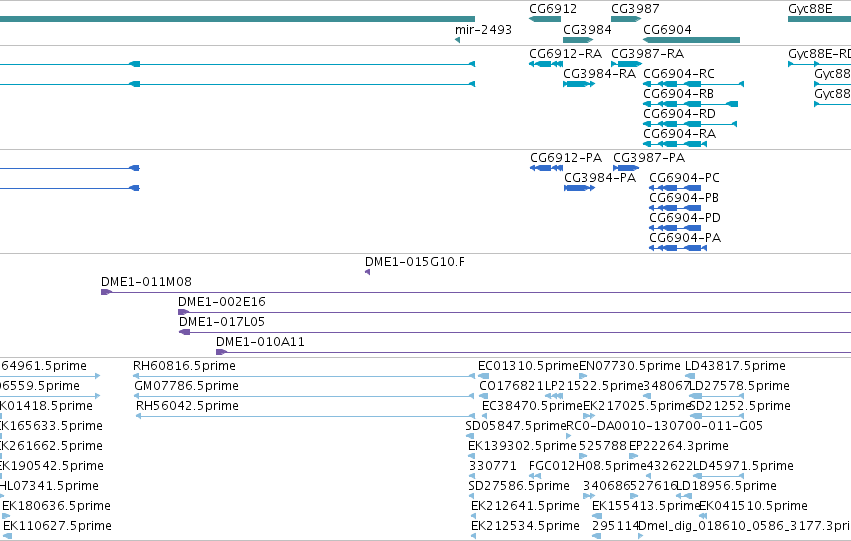Select the CG6912-PA protein label
This screenshot has height=541, width=851.
pyautogui.click(x=566, y=158)
